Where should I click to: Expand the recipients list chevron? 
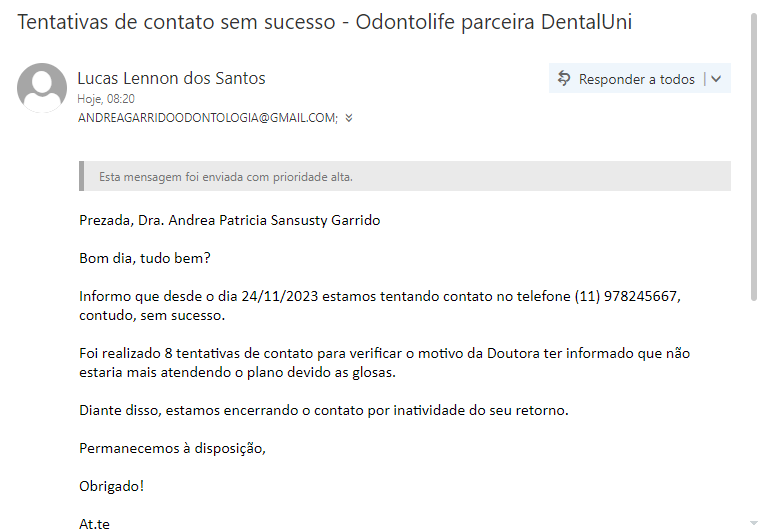click(x=349, y=118)
